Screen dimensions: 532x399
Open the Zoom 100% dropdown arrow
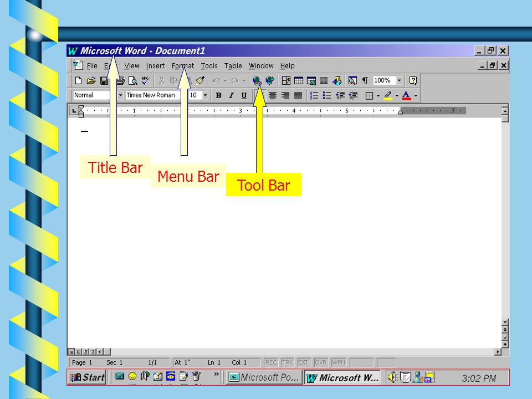click(400, 80)
